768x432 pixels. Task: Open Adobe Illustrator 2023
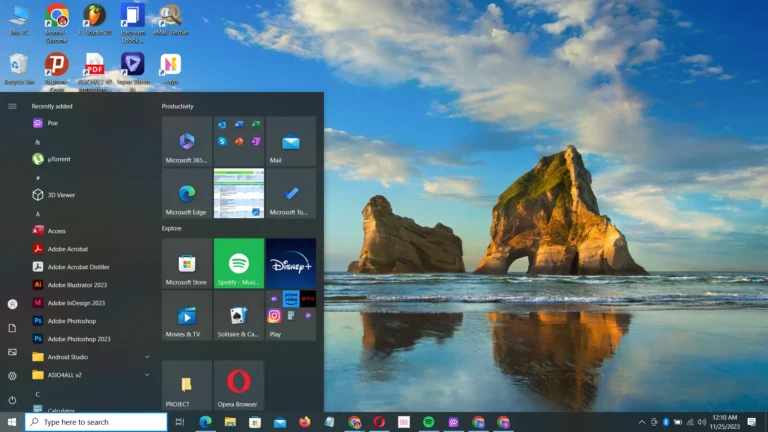[x=91, y=285]
